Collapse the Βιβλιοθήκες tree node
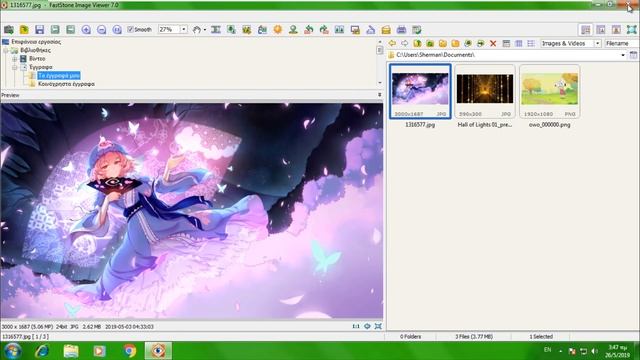The image size is (640, 360). point(6,51)
